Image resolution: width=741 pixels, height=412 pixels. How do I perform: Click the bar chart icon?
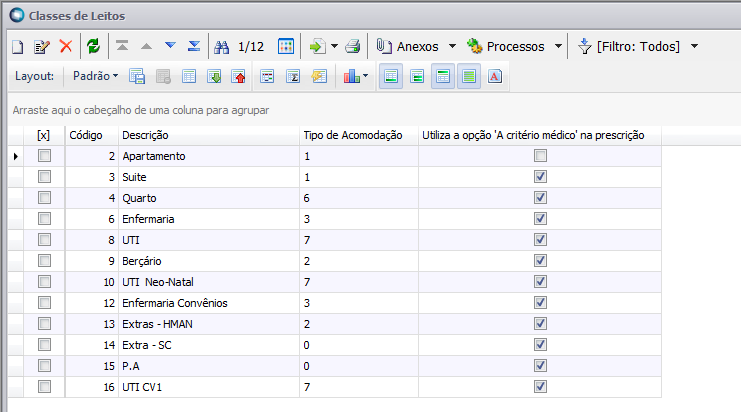click(352, 76)
